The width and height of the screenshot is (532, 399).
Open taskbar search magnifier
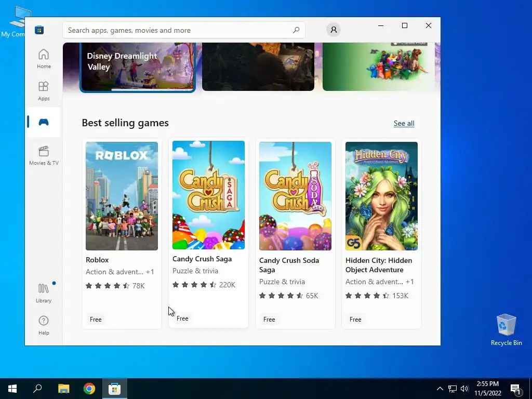[37, 389]
